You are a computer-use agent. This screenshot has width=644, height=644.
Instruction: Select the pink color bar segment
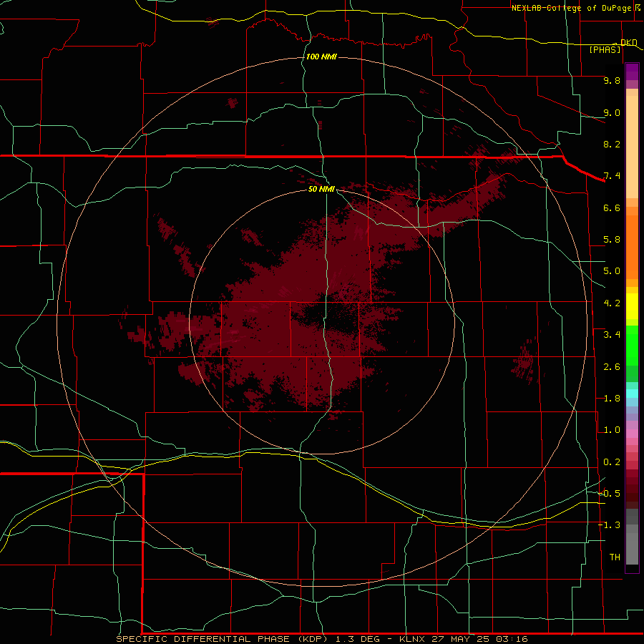(x=632, y=434)
